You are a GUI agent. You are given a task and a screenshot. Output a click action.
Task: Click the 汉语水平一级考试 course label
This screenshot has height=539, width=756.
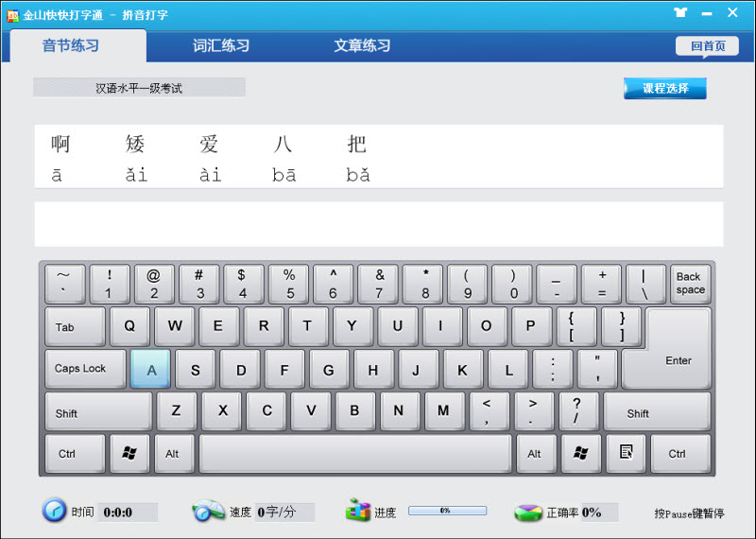[139, 88]
